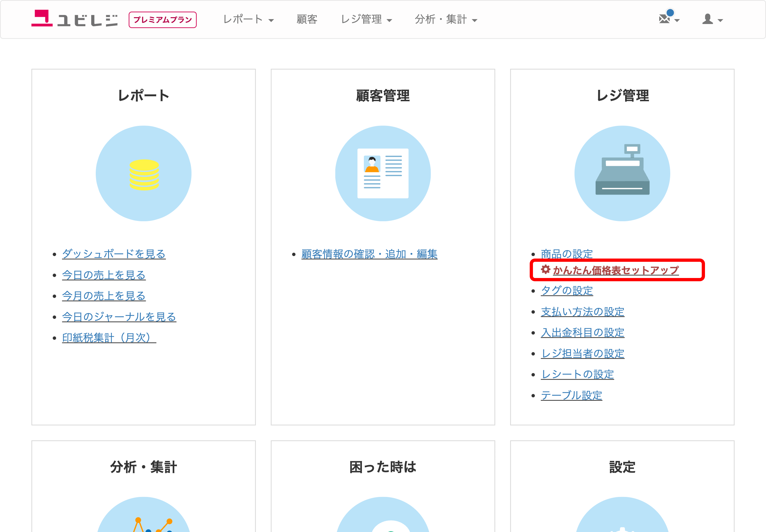Click the gear icon beside かんたん価格表セットアップ
The width and height of the screenshot is (766, 532).
546,269
